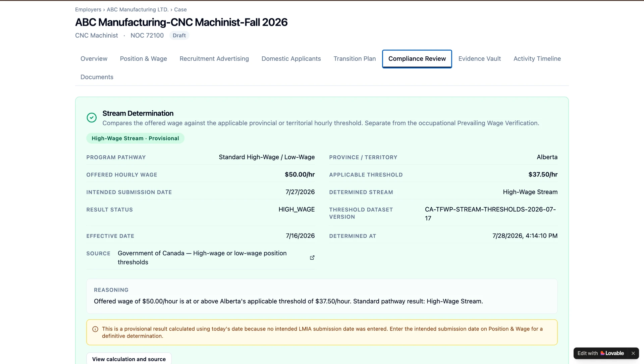The height and width of the screenshot is (364, 644).
Task: Switch to the Documents tab
Action: pos(97,77)
